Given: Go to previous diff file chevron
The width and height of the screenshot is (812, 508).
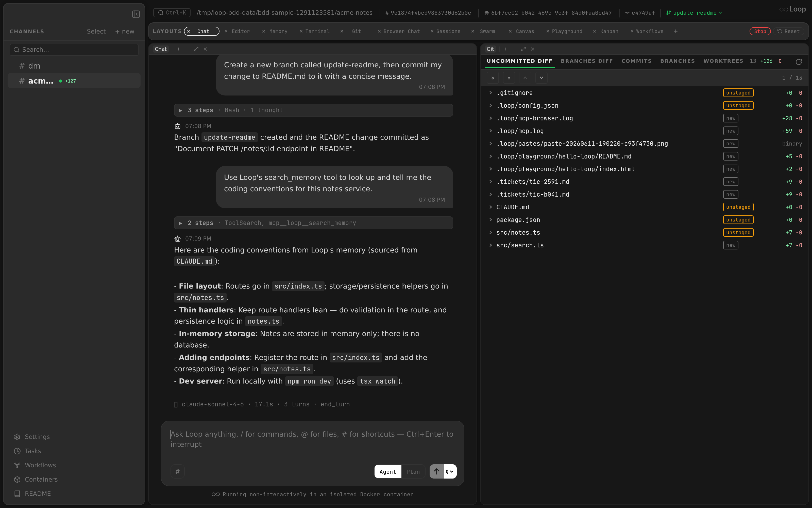Looking at the screenshot, I should pos(525,78).
